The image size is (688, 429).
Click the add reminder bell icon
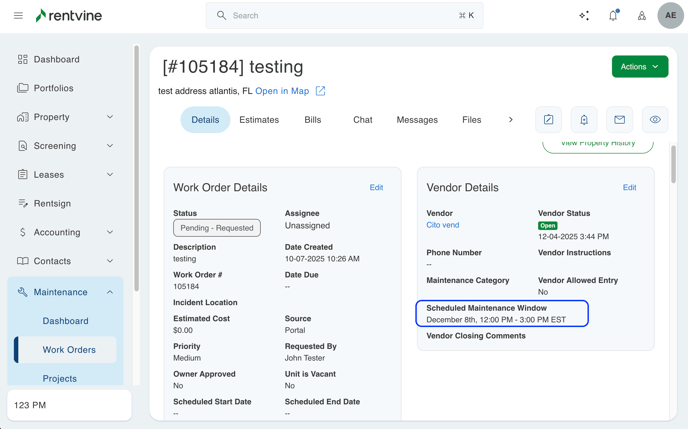(x=584, y=120)
